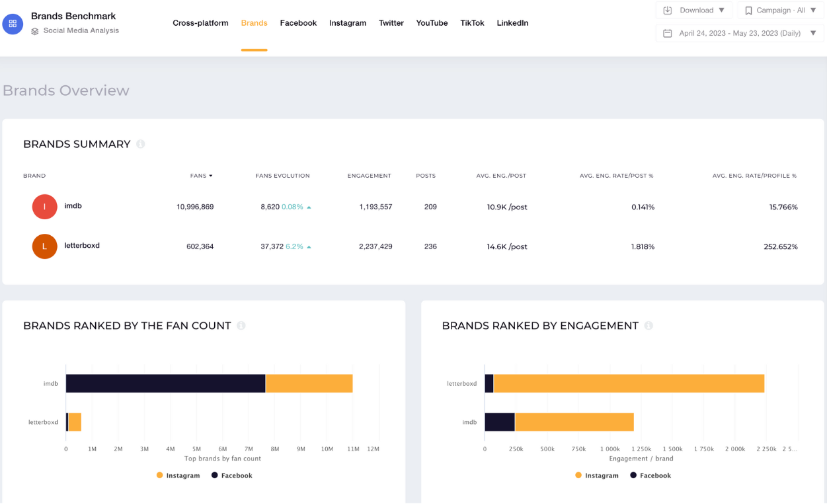Switch to the Twitter tab
Image resolution: width=827 pixels, height=504 pixels.
coord(391,23)
